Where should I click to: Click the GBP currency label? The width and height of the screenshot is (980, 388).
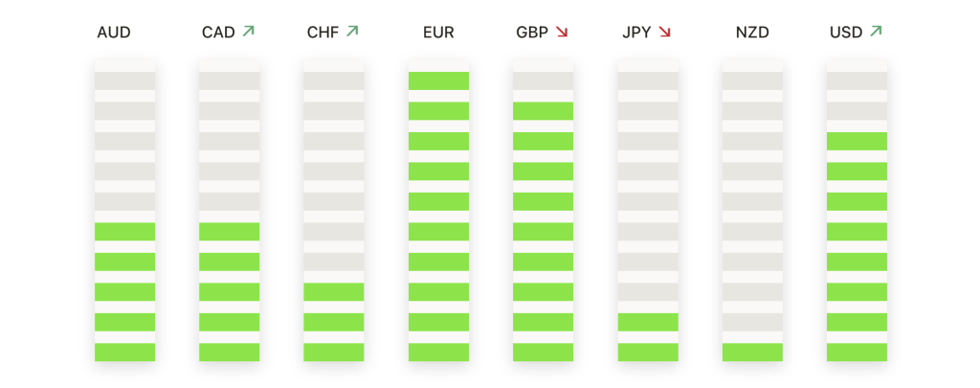[532, 33]
